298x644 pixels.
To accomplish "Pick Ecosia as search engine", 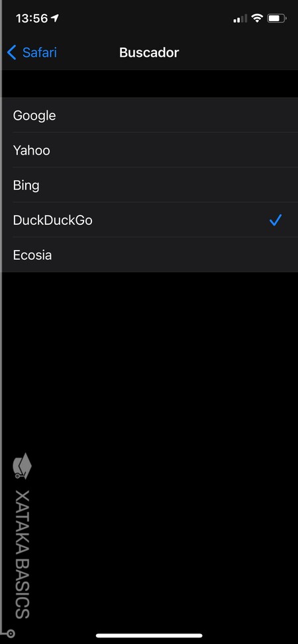I will point(150,255).
